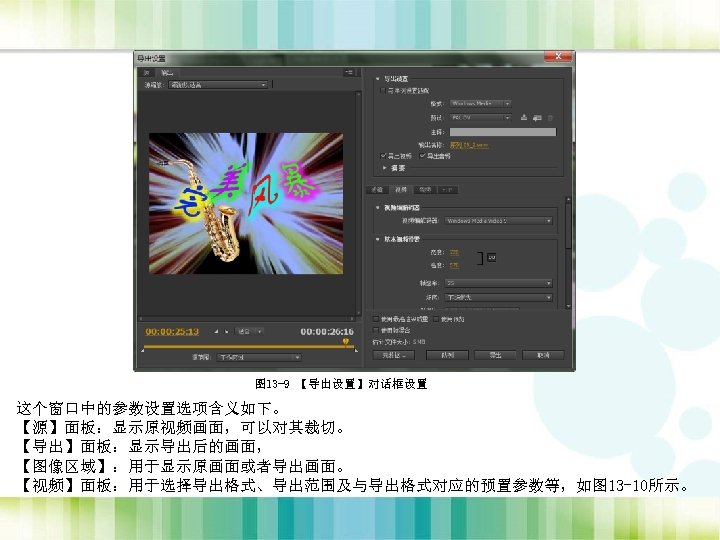Click the set in-point triangle icon beside the timecode
The image size is (720, 540).
216,332
